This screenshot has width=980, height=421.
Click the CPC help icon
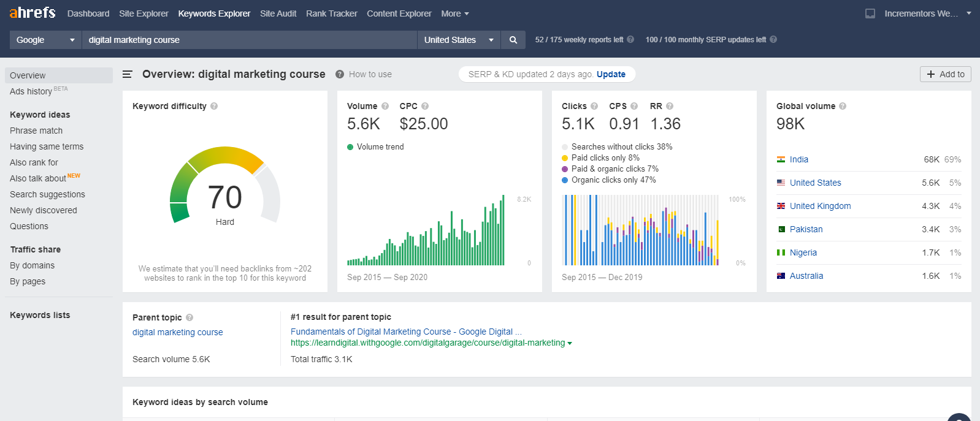[x=425, y=106]
